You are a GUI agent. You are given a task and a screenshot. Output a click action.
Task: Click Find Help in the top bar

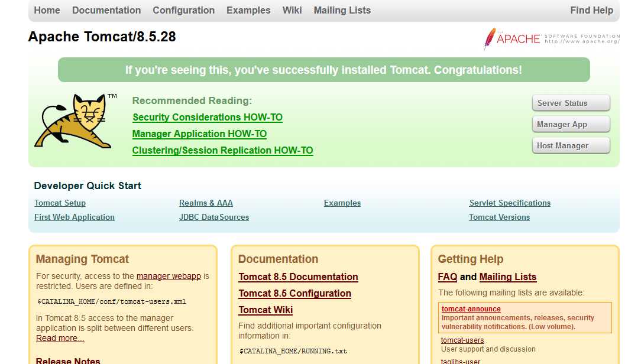click(591, 10)
